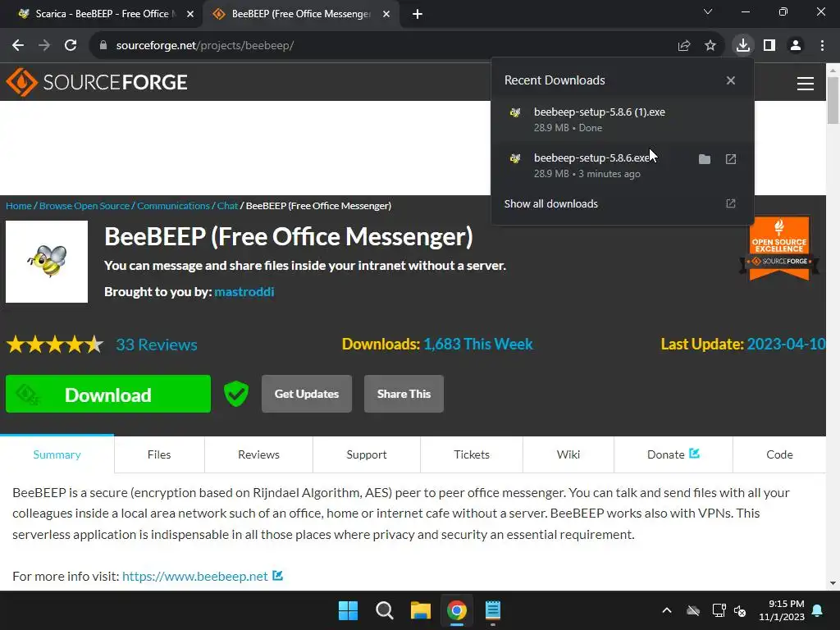Screen dimensions: 840x630
Task: View site information via the padlock icon
Action: pyautogui.click(x=103, y=46)
